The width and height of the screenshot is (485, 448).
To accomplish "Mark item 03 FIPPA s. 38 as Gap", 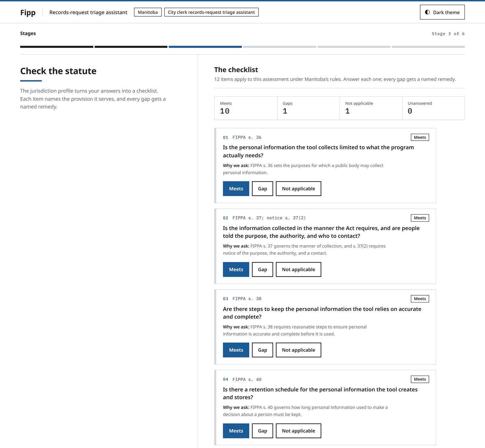I will click(262, 350).
